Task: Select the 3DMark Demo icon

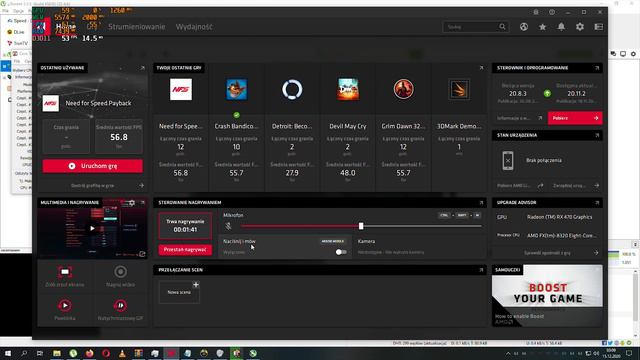Action: pyautogui.click(x=459, y=89)
